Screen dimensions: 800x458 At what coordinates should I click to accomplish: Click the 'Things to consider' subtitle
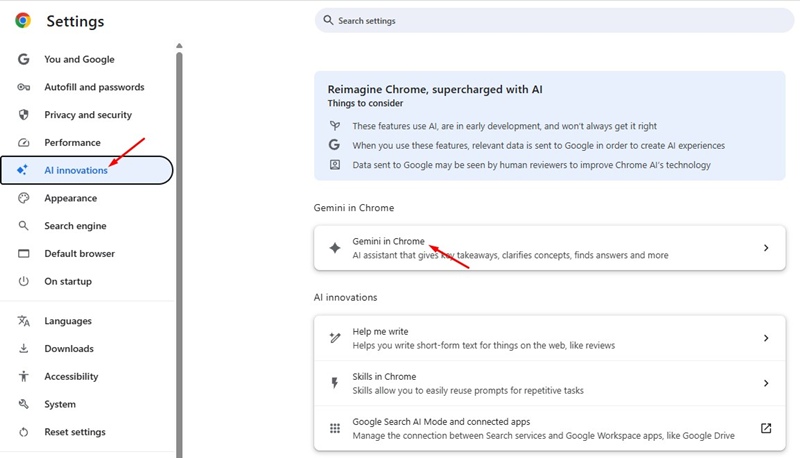coord(365,103)
